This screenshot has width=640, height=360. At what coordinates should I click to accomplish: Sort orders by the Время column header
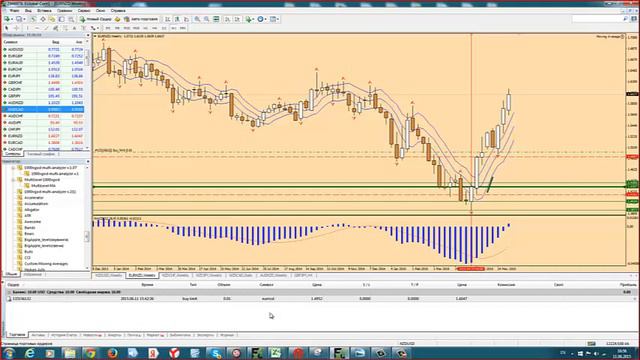147,284
